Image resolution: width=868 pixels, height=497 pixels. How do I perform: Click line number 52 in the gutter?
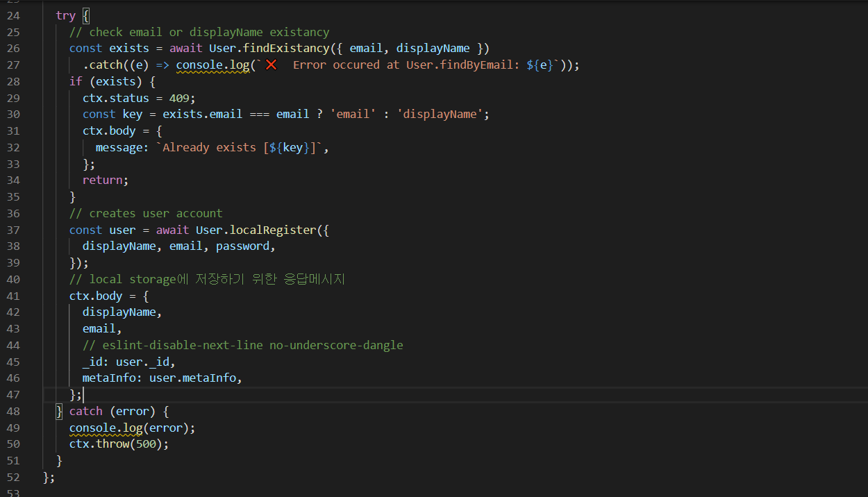click(x=13, y=477)
